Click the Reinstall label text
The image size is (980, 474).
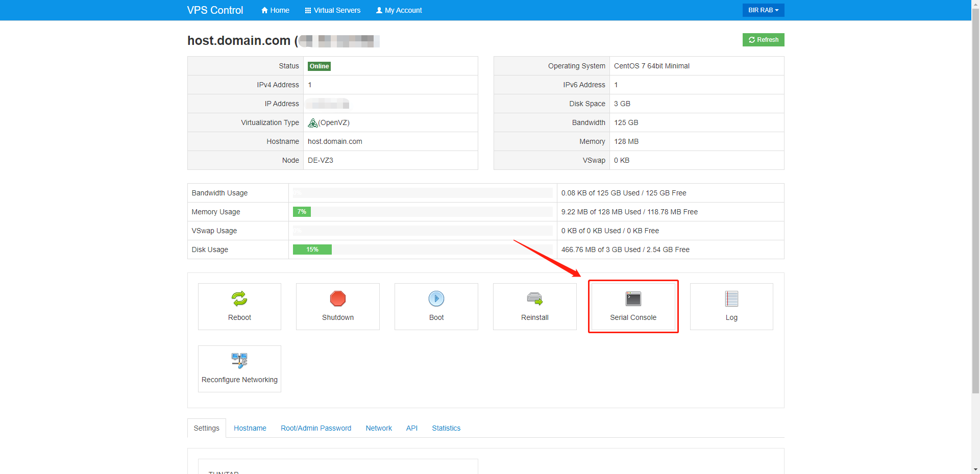click(x=535, y=317)
